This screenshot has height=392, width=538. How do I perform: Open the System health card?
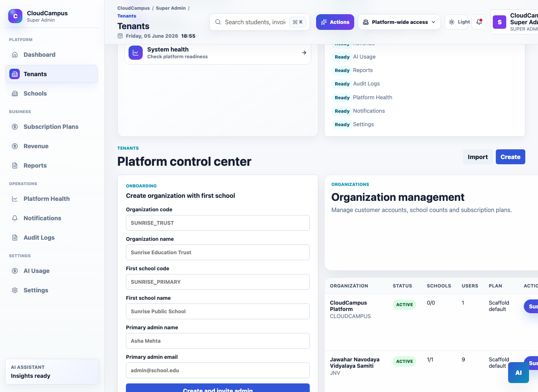point(218,53)
